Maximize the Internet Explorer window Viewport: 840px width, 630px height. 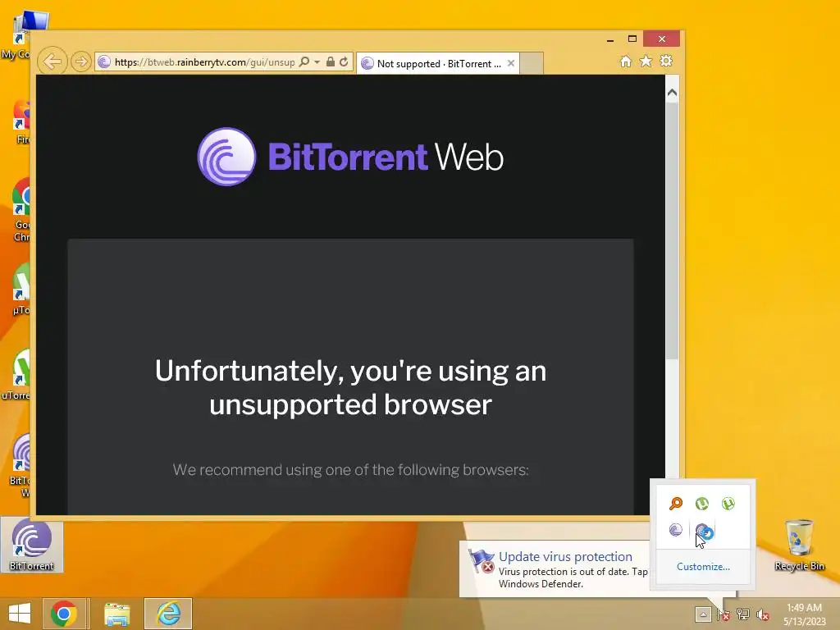pyautogui.click(x=632, y=39)
